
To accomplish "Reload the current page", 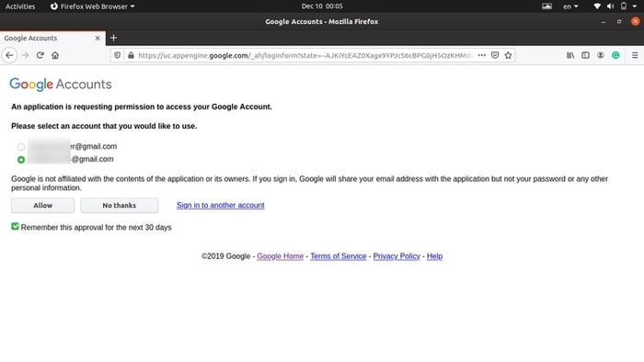I will 40,55.
